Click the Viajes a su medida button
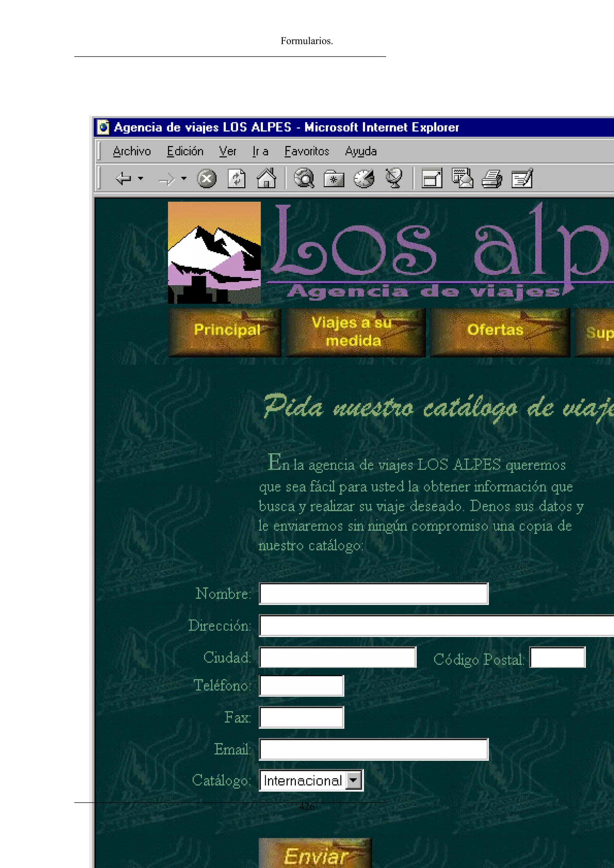614x868 pixels. pyautogui.click(x=355, y=332)
